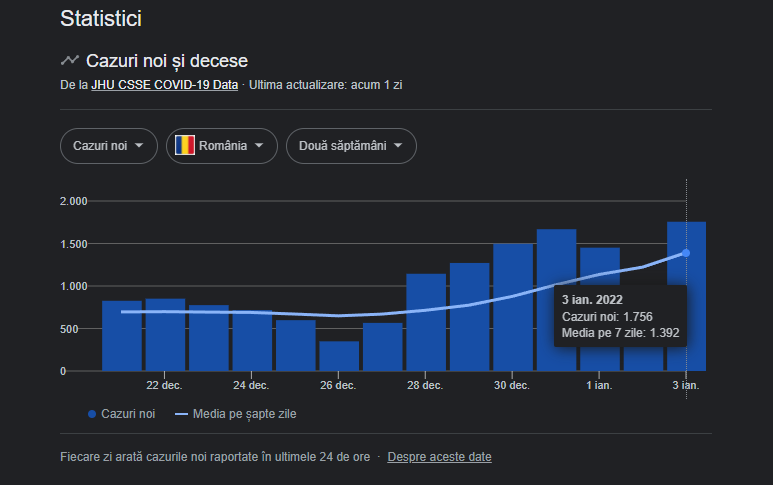Open the Despre aceste date link
Viewport: 773px width, 485px height.
[439, 457]
